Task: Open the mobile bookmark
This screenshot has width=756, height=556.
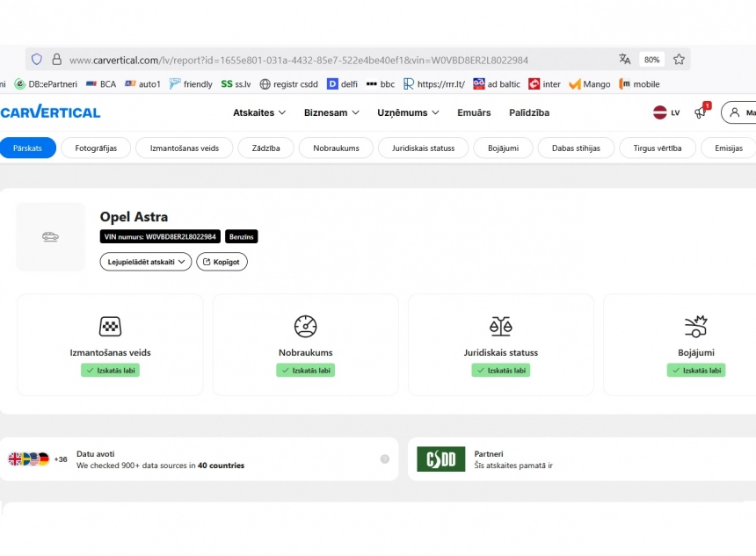Action: 639,84
